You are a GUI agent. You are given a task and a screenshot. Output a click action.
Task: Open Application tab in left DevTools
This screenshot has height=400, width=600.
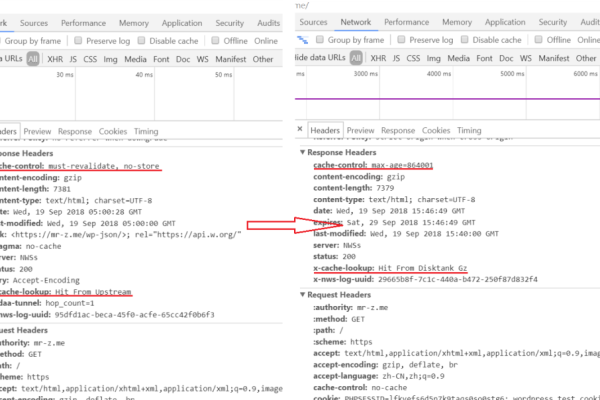coord(181,22)
